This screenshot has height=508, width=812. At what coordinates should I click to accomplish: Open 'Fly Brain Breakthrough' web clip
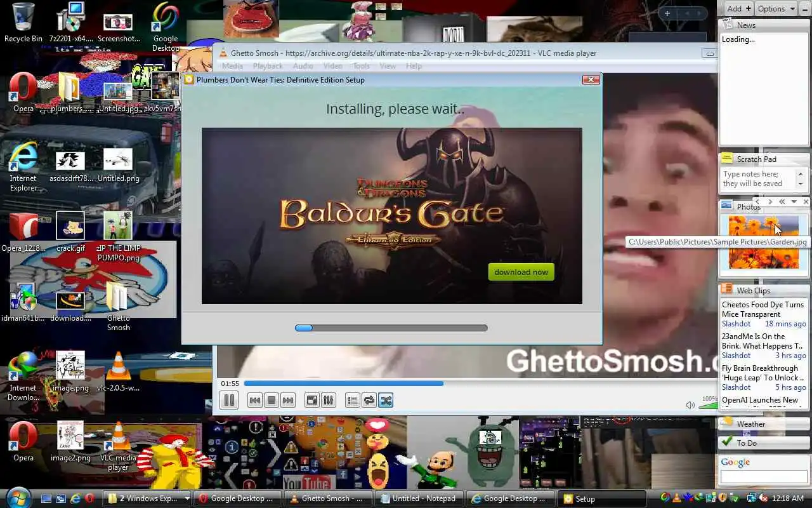tap(763, 373)
